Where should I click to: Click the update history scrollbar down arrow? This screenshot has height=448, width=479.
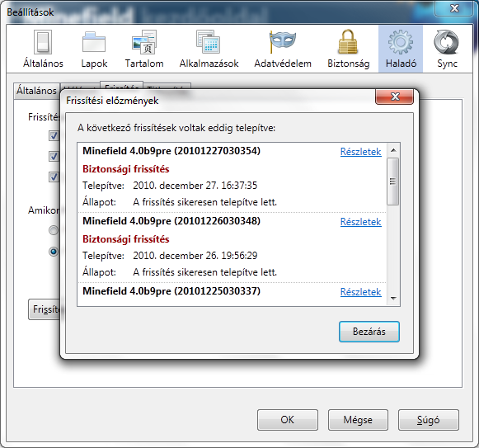(x=393, y=298)
